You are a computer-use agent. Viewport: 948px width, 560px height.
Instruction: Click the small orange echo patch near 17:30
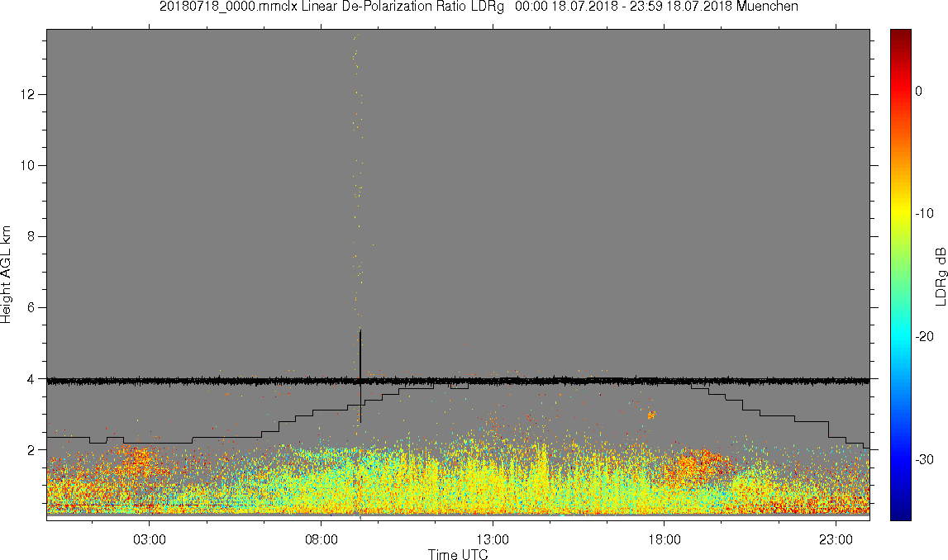tap(651, 415)
